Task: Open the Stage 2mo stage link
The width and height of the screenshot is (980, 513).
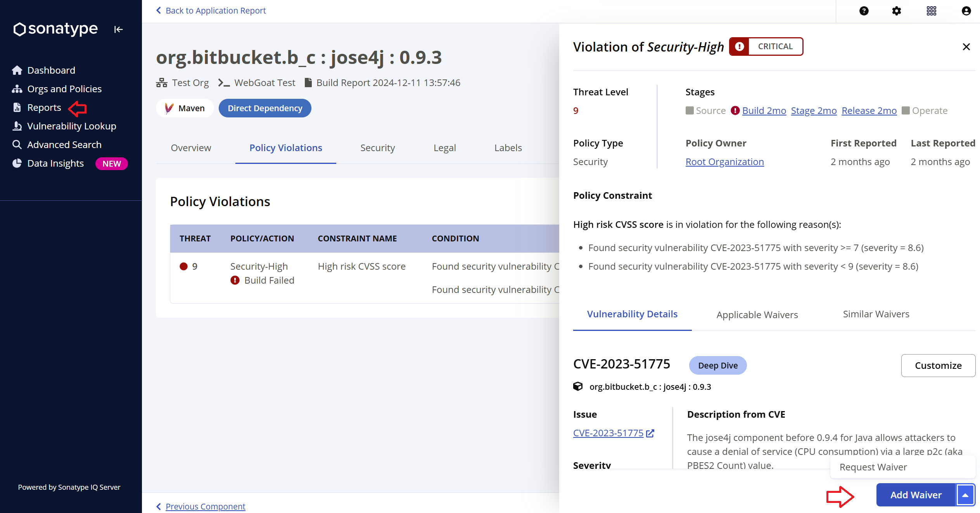Action: (814, 110)
